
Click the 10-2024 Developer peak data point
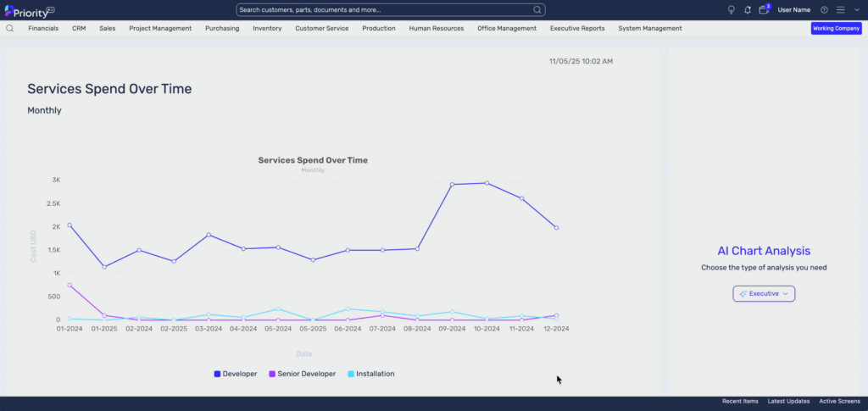click(487, 183)
